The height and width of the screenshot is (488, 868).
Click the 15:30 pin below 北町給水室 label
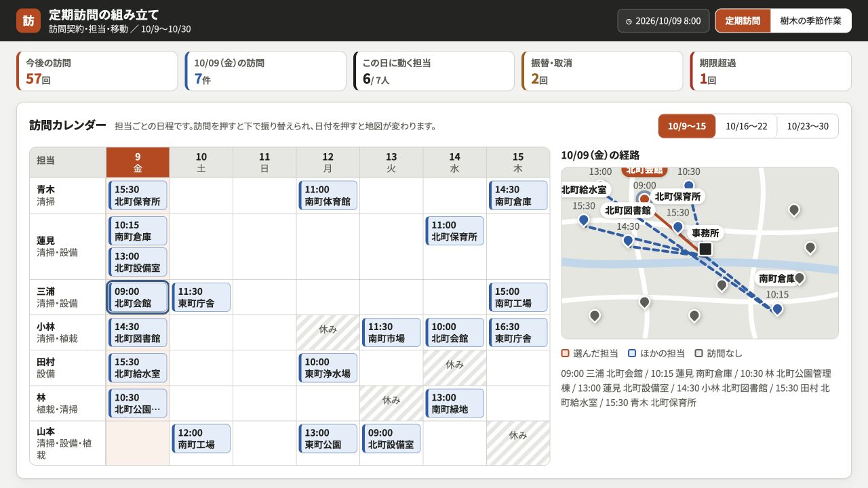pyautogui.click(x=584, y=220)
